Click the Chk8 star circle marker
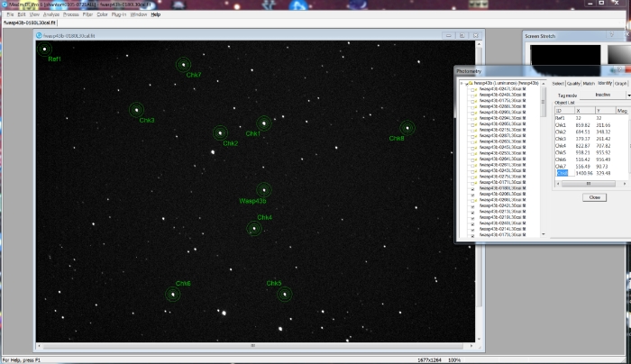631x364 pixels. click(406, 128)
